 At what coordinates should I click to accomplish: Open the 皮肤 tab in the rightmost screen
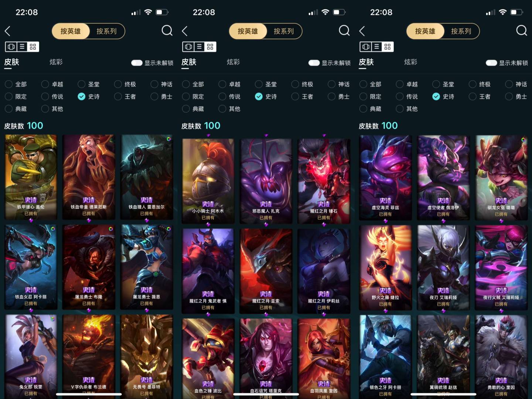click(x=366, y=62)
